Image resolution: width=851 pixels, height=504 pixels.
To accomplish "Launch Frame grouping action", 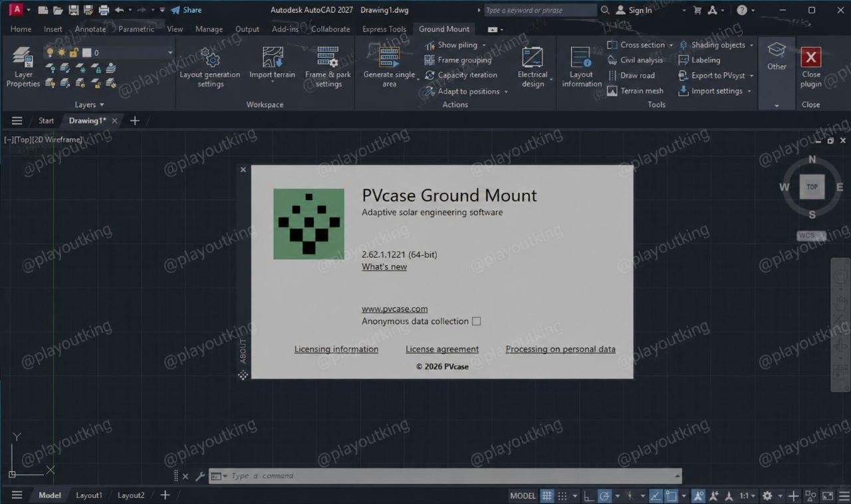I will (458, 60).
